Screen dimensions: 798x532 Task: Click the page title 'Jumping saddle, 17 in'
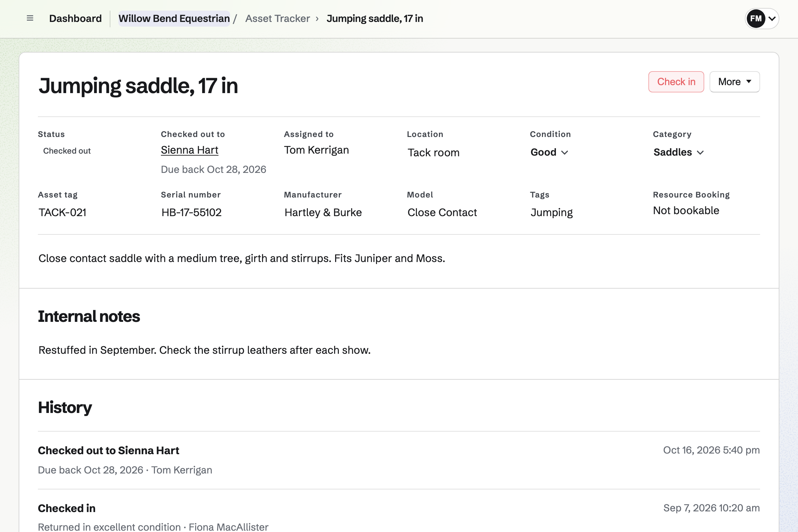tap(138, 86)
